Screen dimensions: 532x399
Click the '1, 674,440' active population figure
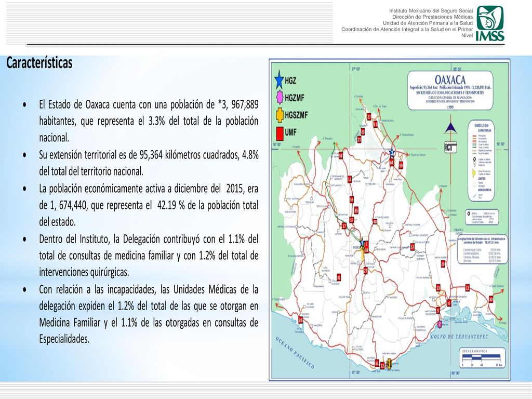69,206
